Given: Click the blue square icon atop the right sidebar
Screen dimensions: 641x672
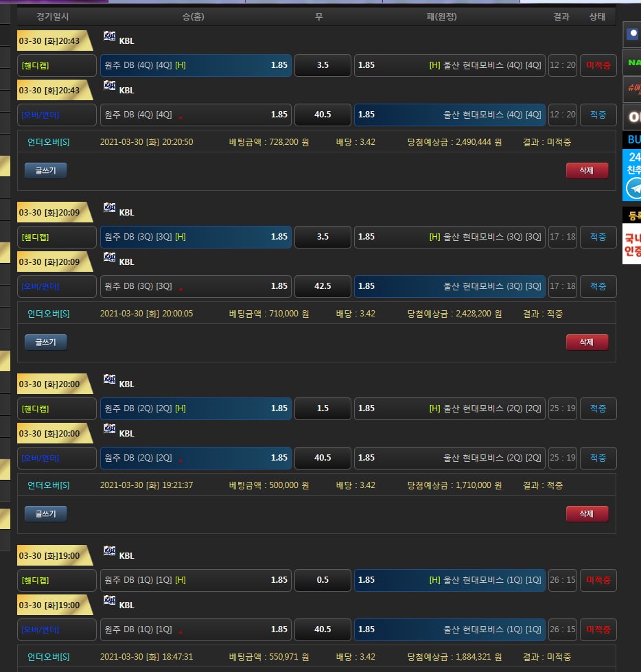Looking at the screenshot, I should (633, 34).
